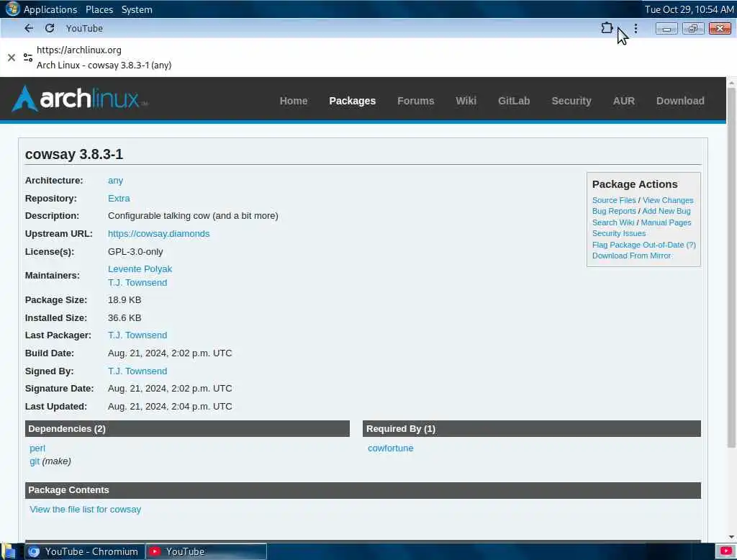Click the Build Date value text
The height and width of the screenshot is (560, 737).
(170, 353)
